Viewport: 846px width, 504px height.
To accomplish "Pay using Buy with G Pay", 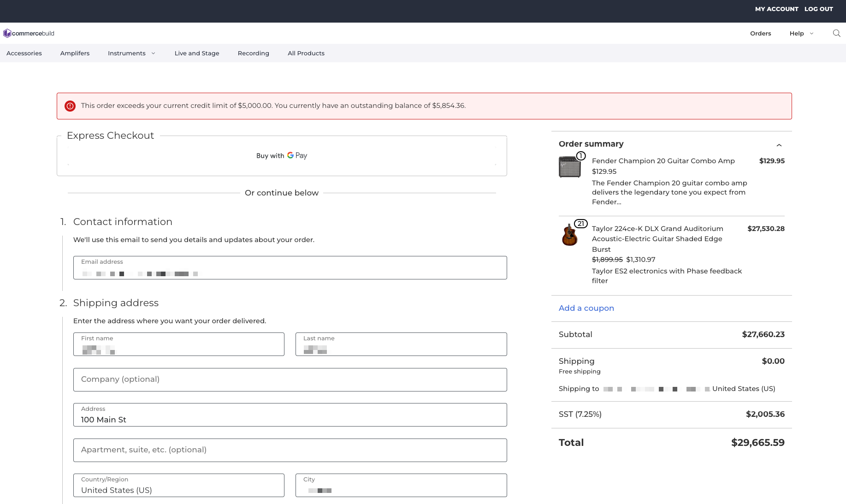I will (282, 156).
